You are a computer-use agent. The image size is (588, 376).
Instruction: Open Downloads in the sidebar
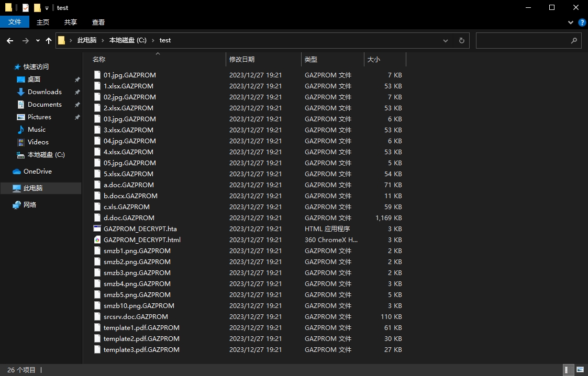pos(45,92)
